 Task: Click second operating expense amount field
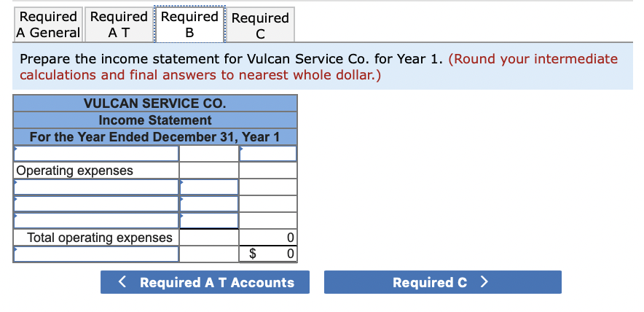pos(209,204)
